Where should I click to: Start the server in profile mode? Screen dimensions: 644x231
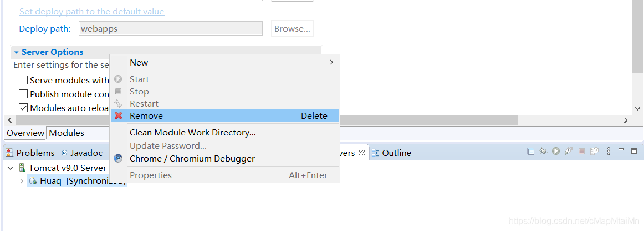click(x=568, y=152)
